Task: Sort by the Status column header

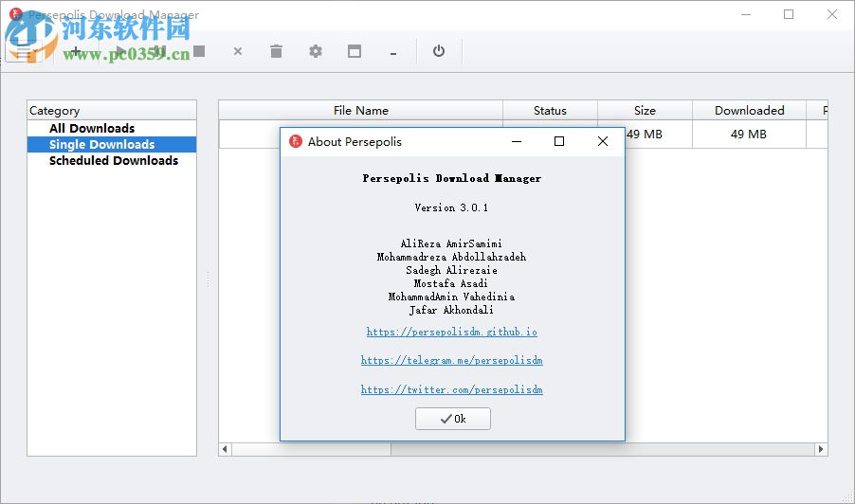Action: [550, 110]
